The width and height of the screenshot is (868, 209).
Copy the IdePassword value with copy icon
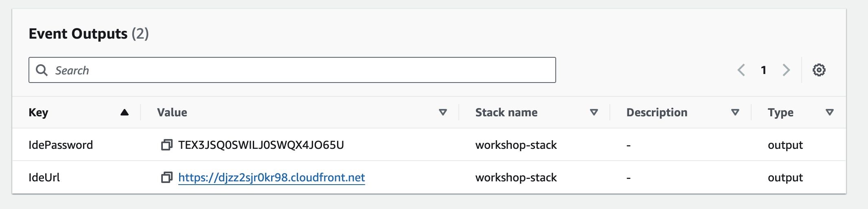[x=167, y=145]
